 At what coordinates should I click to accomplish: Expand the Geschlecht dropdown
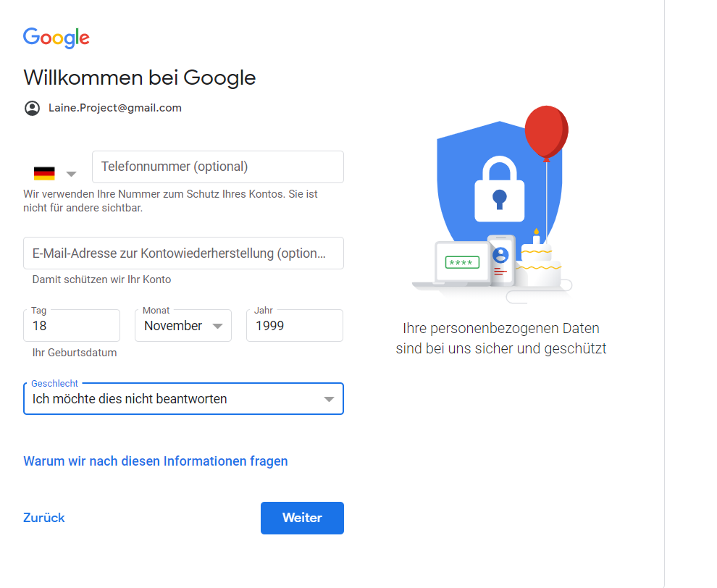(x=183, y=399)
